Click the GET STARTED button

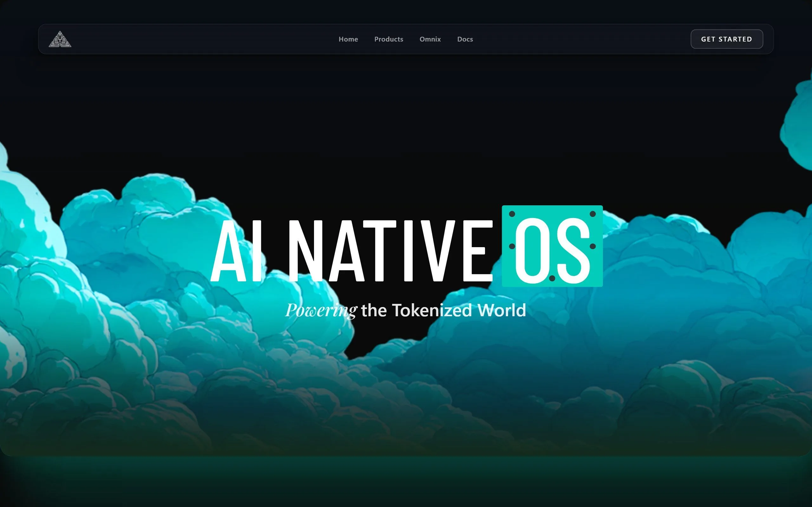pyautogui.click(x=726, y=39)
